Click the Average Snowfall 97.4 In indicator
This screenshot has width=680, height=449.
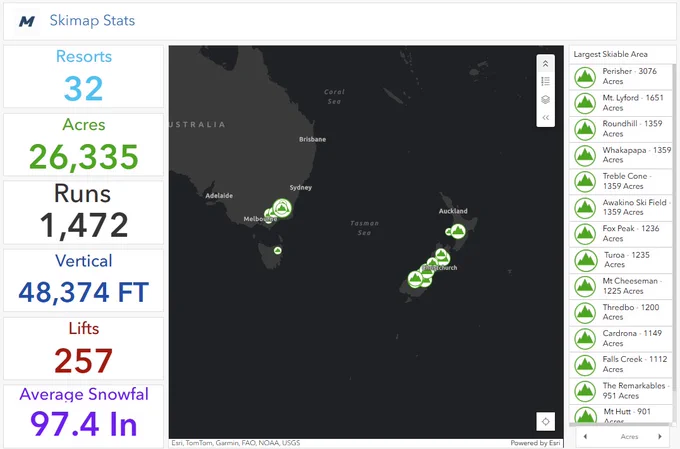click(84, 416)
